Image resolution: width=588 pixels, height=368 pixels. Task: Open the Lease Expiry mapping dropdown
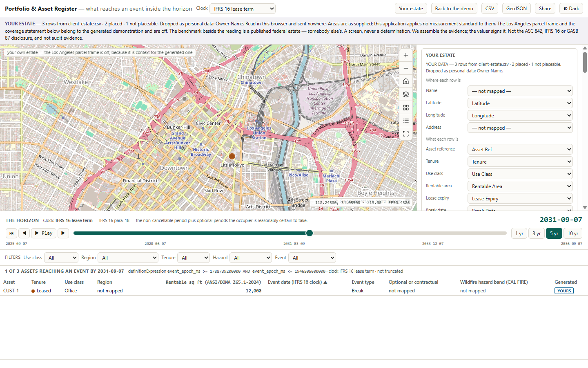pyautogui.click(x=520, y=199)
